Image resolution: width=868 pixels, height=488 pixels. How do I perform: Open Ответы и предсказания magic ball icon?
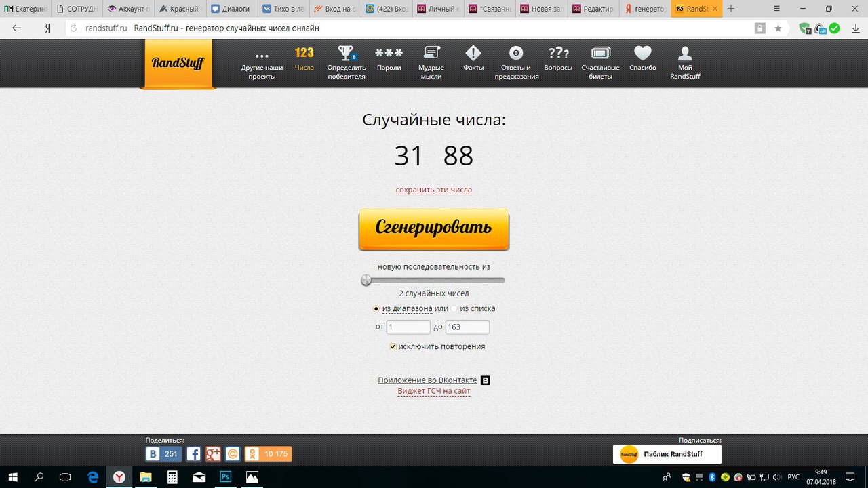pos(515,53)
